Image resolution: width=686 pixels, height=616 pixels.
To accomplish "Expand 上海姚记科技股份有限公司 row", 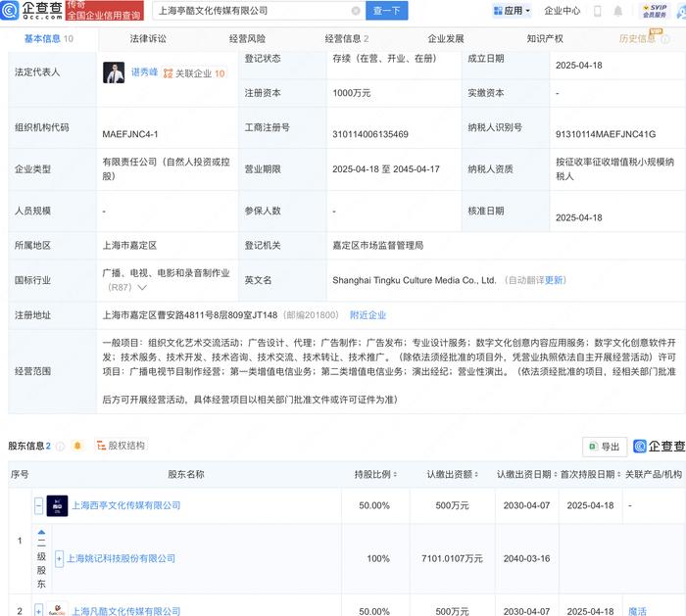I will (59, 559).
